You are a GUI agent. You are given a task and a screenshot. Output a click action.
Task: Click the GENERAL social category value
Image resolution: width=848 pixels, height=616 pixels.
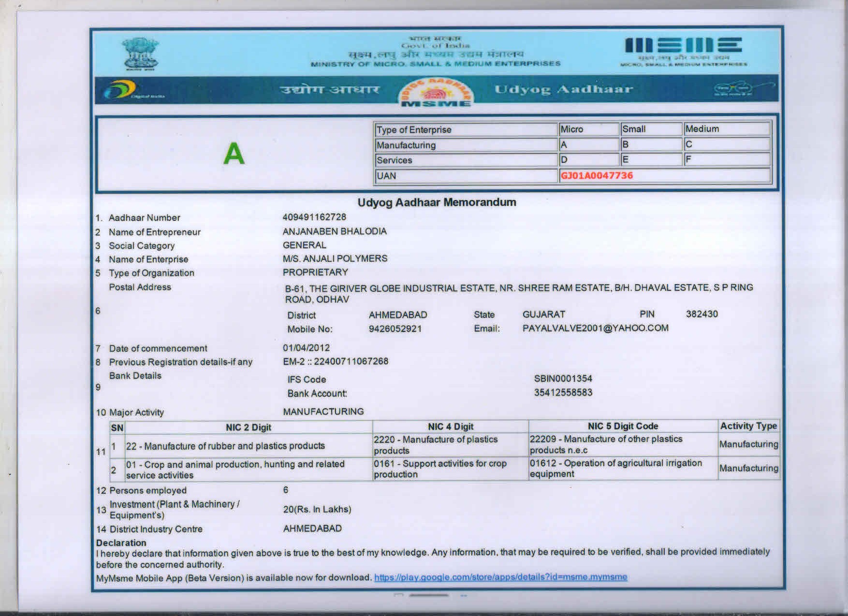click(x=305, y=245)
